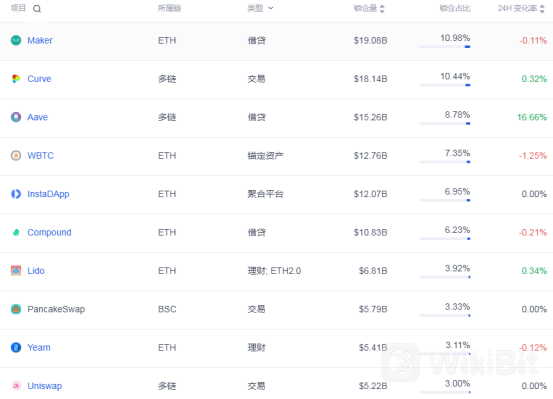This screenshot has width=553, height=399.
Task: Sort by 锁仓量 locked value arrows
Action: 382,9
